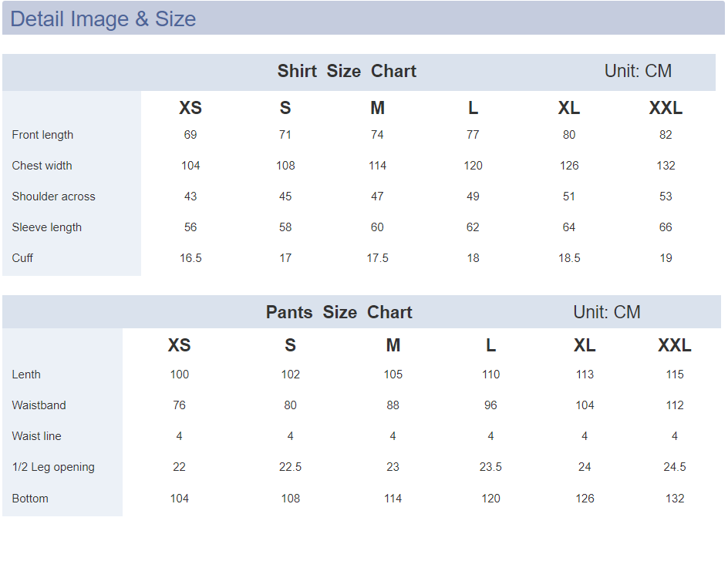Viewport: 728px width, 561px height.
Task: Click the Lenth row label in the pants chart
Action: pos(26,375)
